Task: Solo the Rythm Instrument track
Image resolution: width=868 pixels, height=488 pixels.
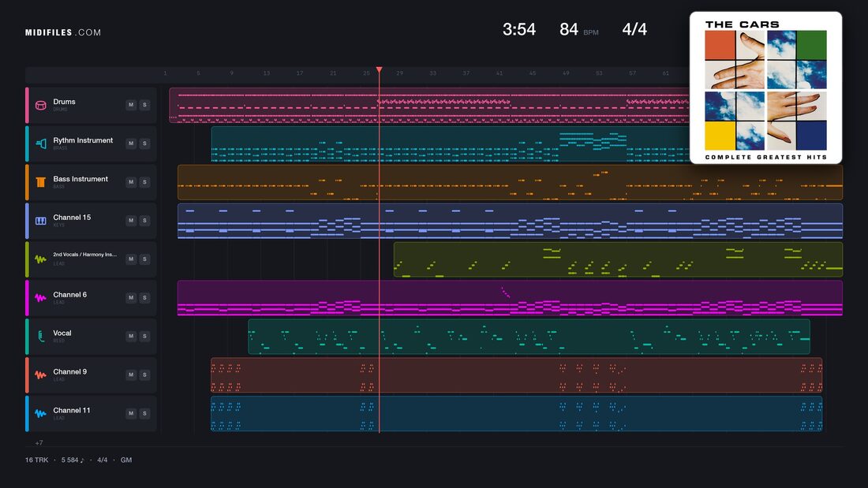Action: point(144,143)
